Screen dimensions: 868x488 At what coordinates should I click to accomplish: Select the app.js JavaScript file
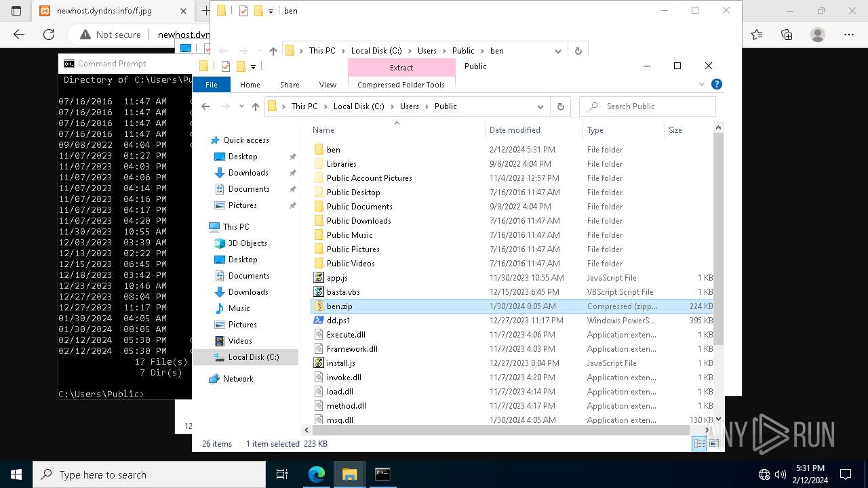tap(337, 278)
